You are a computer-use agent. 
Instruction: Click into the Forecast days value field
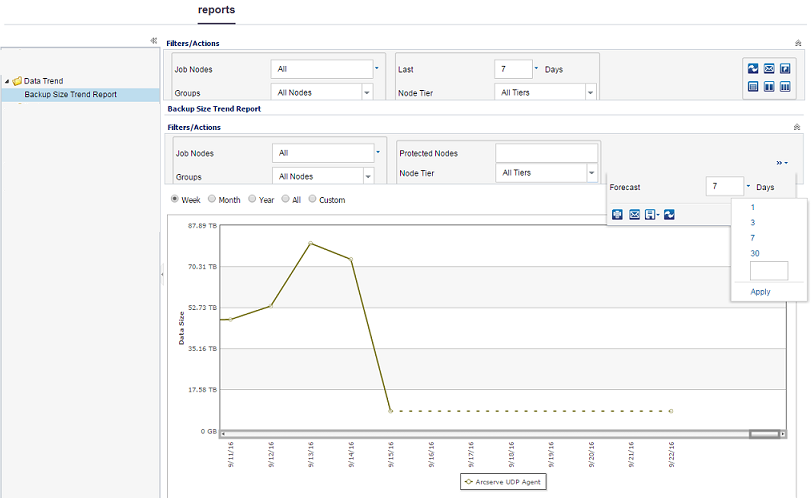(724, 186)
